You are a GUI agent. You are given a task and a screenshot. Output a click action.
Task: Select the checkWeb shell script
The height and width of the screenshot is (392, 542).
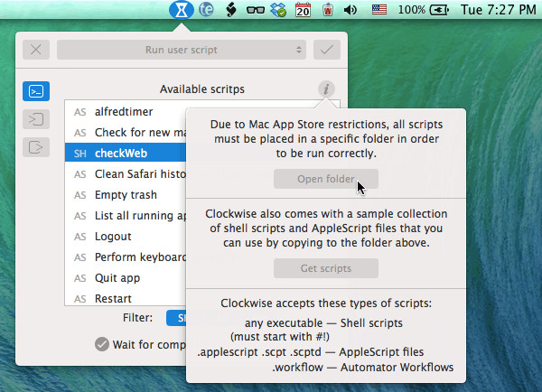click(x=126, y=154)
